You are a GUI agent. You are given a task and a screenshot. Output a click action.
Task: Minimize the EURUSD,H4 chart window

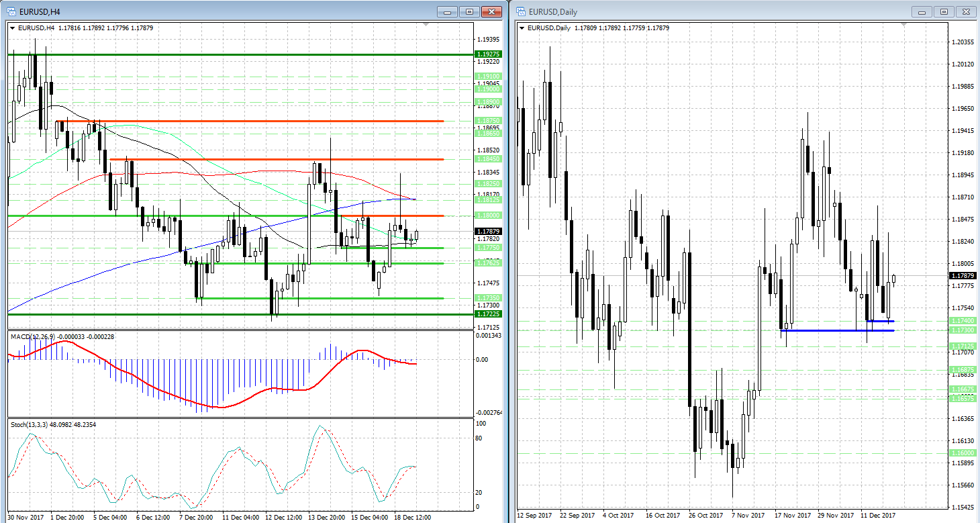[x=448, y=11]
